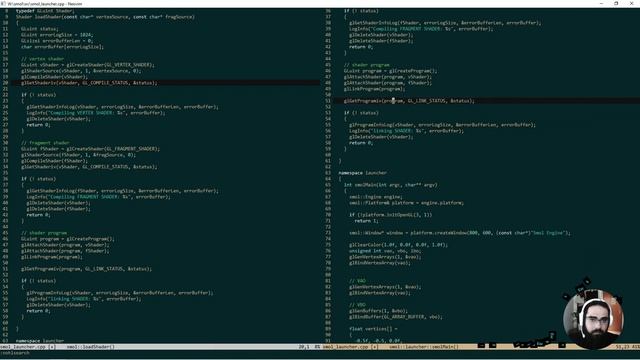Close the Neovim window
640x360 pixels.
tap(631, 3)
